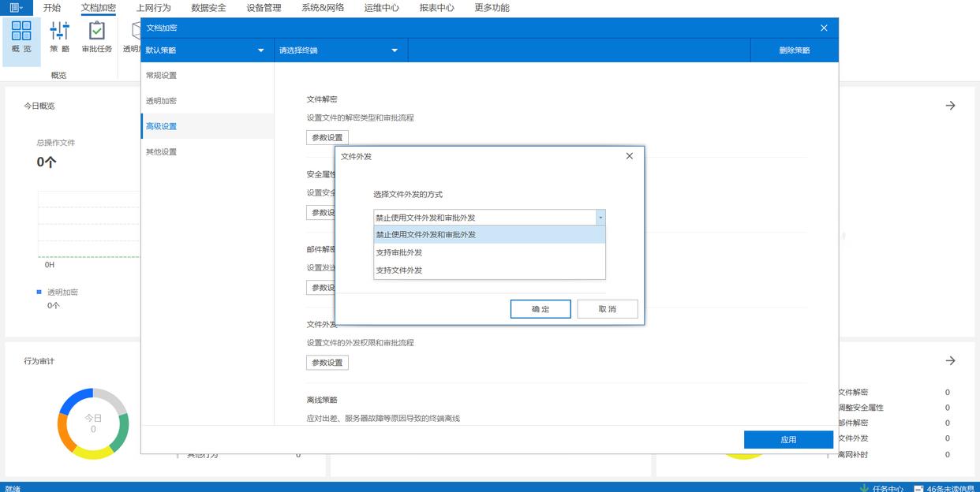Viewport: 980px width, 492px height.
Task: Click 参数设置 under 文件解密
Action: (x=327, y=137)
